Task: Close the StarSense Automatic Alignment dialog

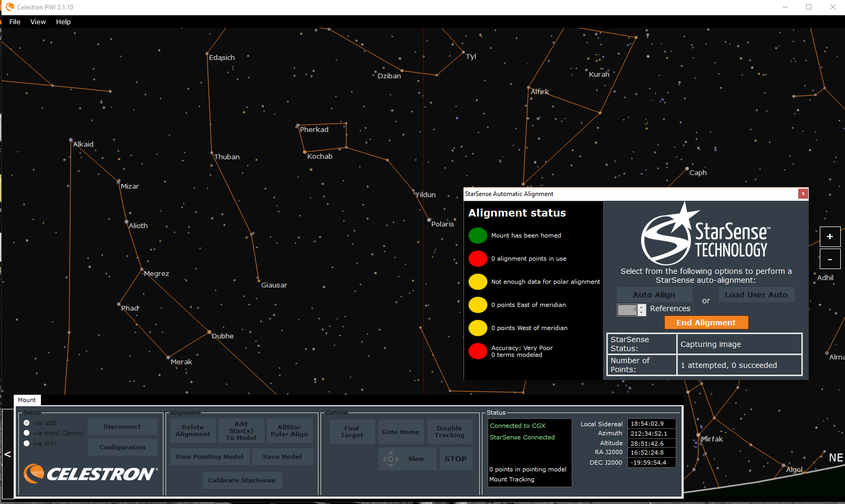Action: [802, 194]
